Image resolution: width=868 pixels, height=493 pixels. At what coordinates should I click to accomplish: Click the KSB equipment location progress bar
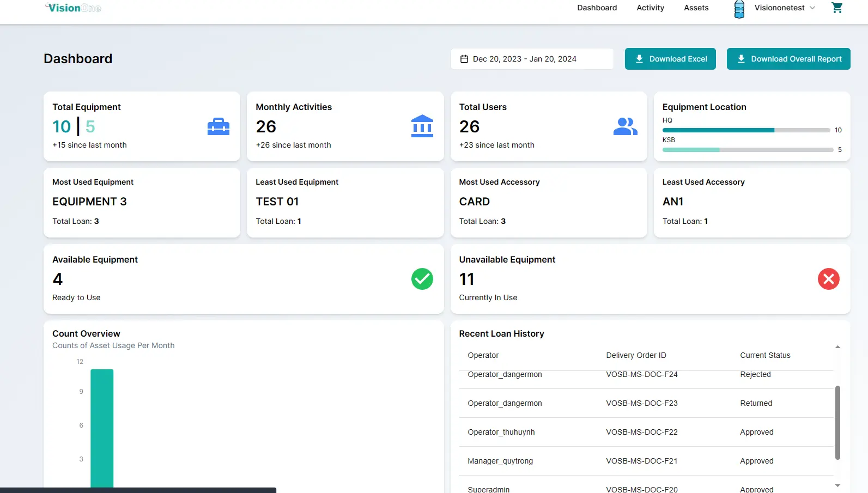(748, 150)
